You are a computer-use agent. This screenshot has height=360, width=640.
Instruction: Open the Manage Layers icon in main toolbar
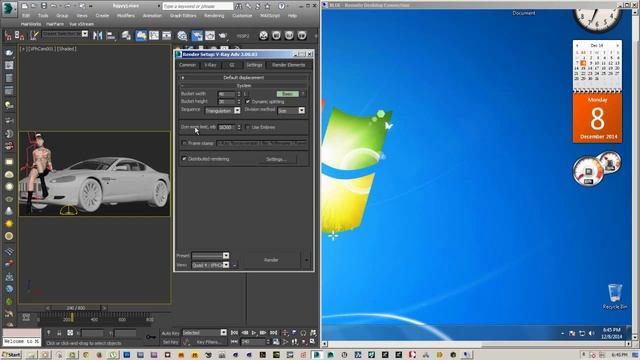[x=126, y=36]
